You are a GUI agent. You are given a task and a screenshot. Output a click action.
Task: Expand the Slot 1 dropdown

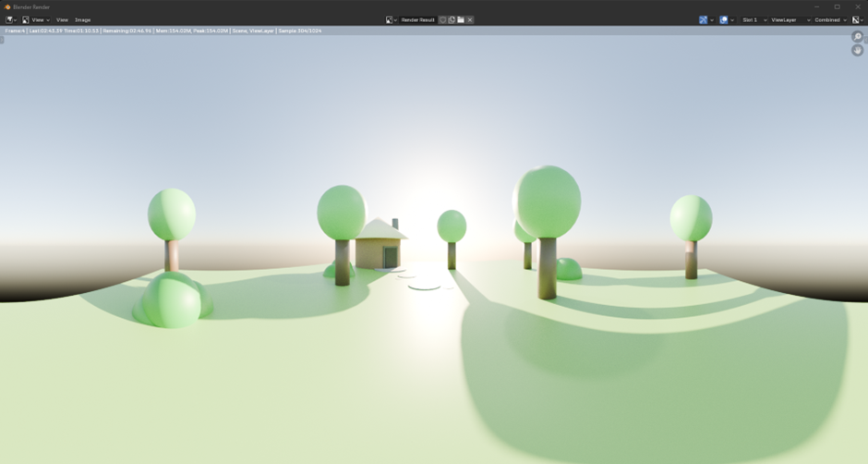(753, 19)
